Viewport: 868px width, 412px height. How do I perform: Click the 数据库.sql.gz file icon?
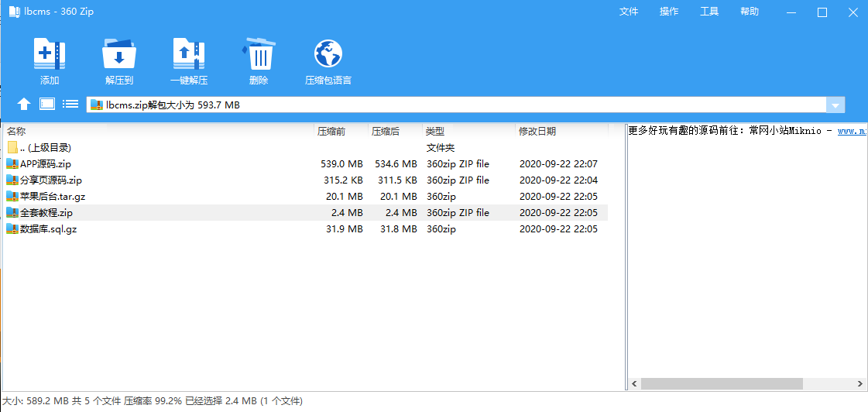[x=12, y=228]
